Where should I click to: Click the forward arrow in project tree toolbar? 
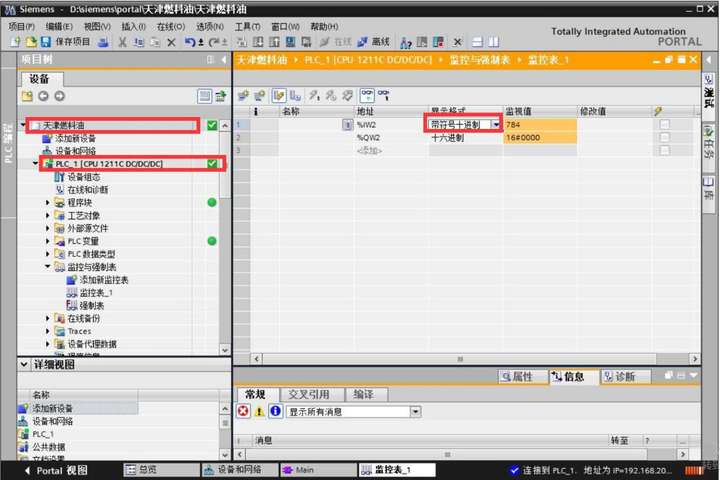click(x=60, y=96)
